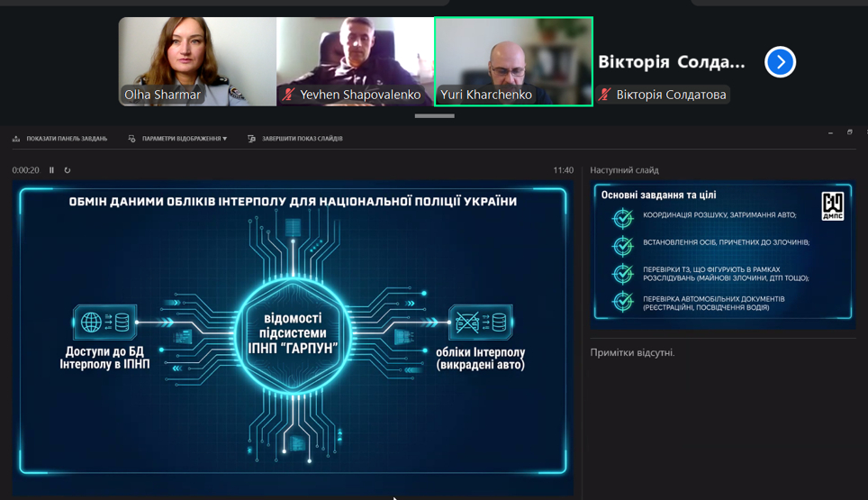Restore the presenter view window
The width and height of the screenshot is (868, 500).
[x=850, y=132]
